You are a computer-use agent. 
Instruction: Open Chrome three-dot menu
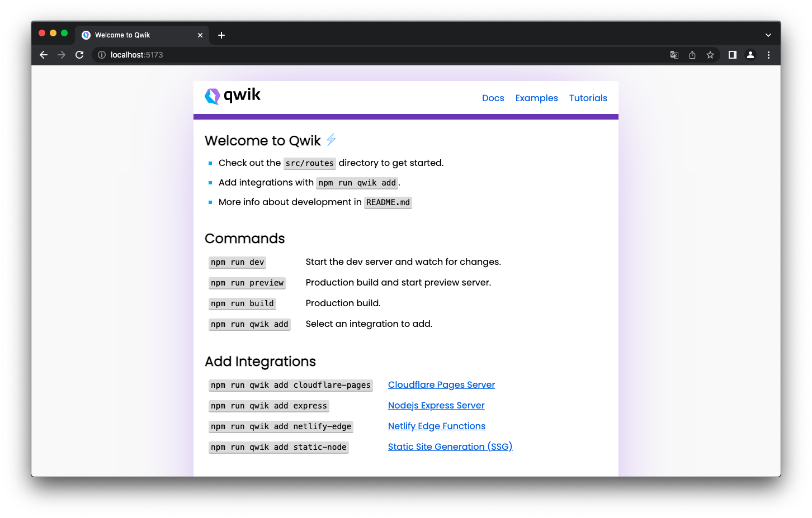click(x=768, y=55)
